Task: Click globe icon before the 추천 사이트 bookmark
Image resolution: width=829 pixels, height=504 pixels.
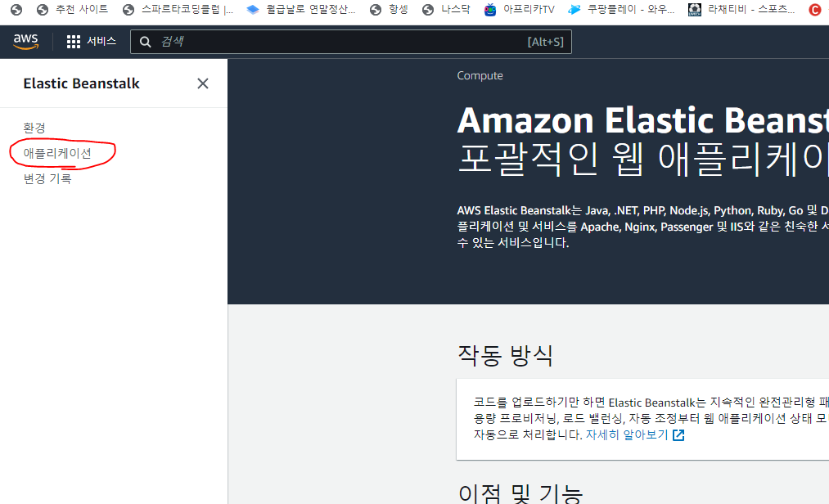Action: (43, 10)
